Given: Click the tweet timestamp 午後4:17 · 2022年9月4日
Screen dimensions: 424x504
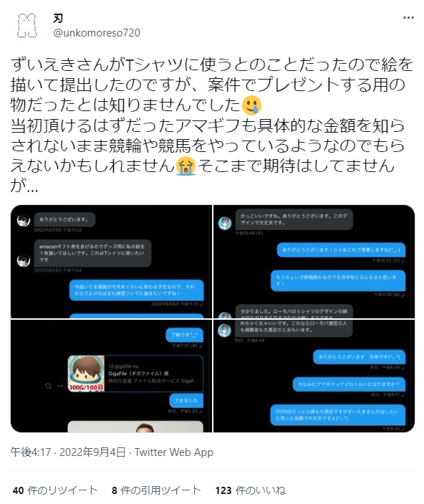Looking at the screenshot, I should [68, 452].
